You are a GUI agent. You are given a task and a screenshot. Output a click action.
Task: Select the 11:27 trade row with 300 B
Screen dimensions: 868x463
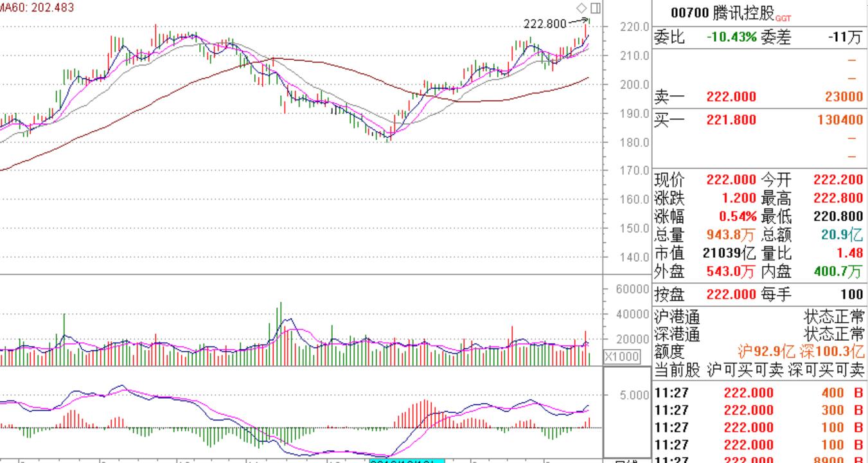[759, 410]
